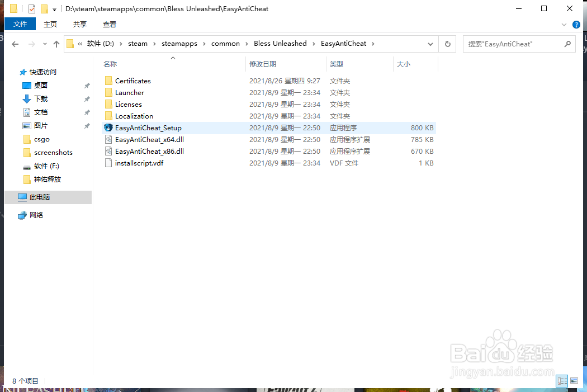
Task: Customize quick access toolbar dropdown
Action: coord(55,9)
